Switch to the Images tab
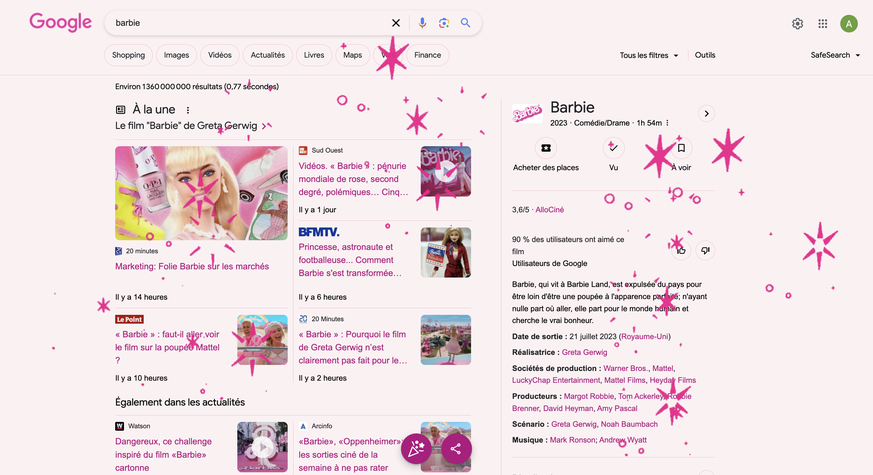The height and width of the screenshot is (475, 873). (176, 55)
